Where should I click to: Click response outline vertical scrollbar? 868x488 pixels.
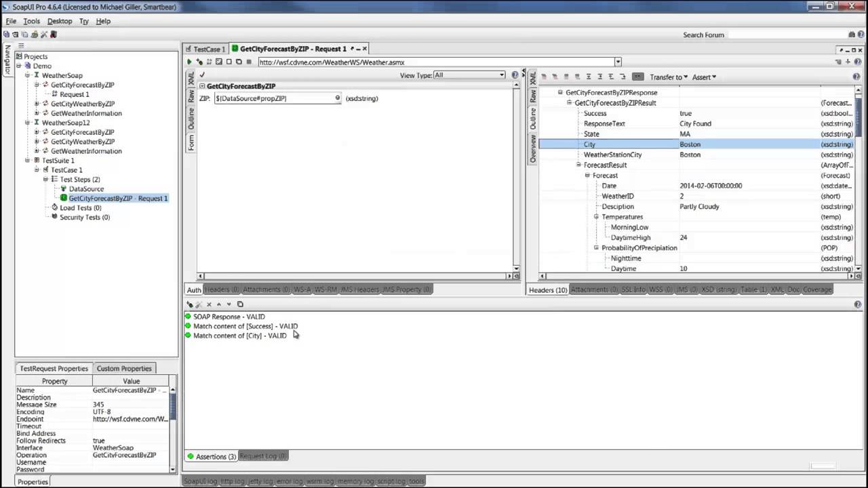(858, 180)
